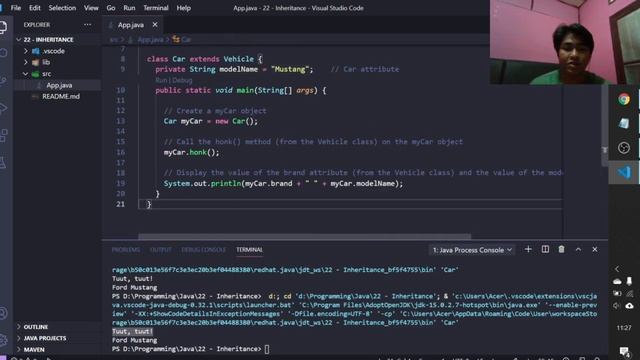Image resolution: width=640 pixels, height=360 pixels.
Task: Open Google Chrome from the taskbar
Action: tap(624, 99)
